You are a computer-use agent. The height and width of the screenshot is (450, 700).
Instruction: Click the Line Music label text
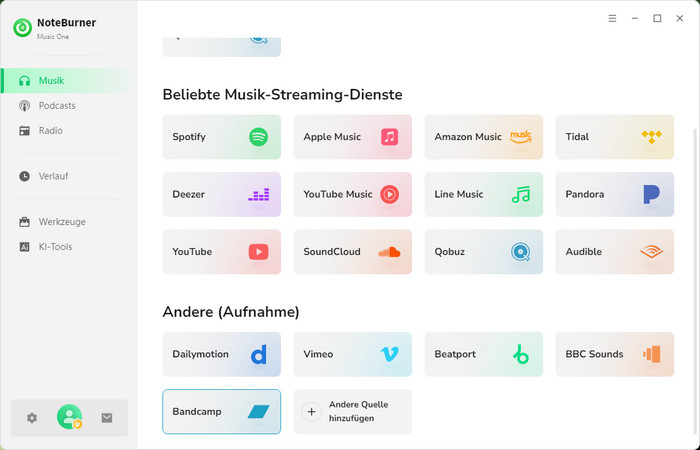coord(458,194)
